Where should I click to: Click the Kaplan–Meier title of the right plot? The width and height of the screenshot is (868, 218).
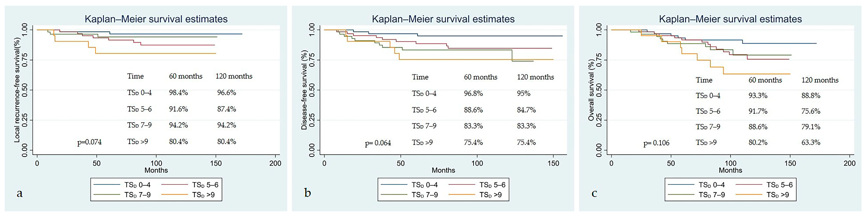click(730, 19)
